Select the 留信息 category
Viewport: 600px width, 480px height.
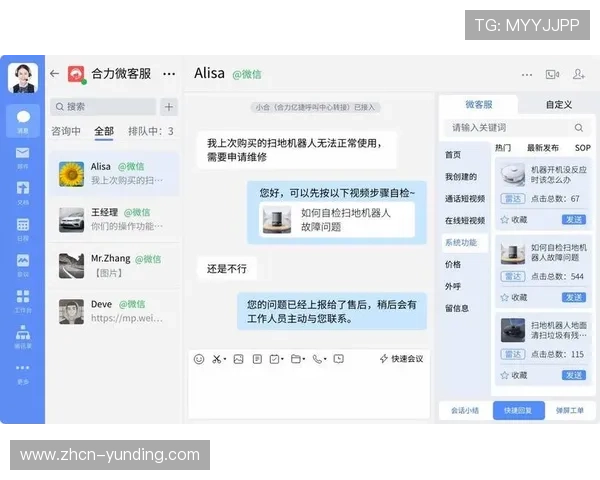[457, 308]
